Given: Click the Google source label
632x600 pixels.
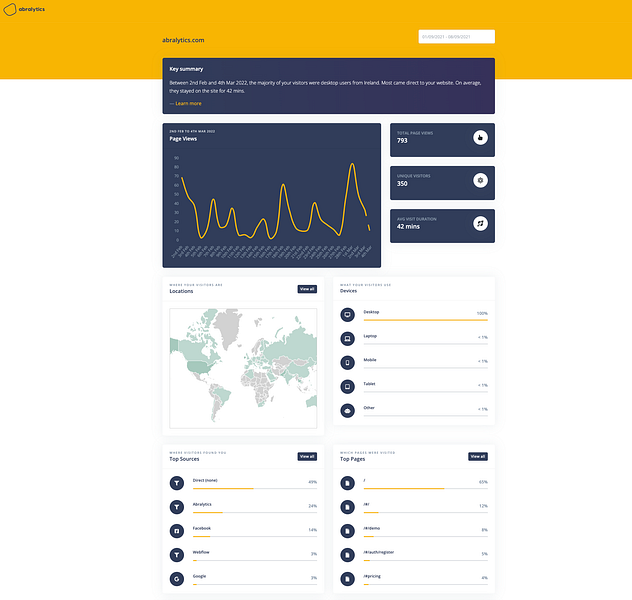Looking at the screenshot, I should click(199, 576).
